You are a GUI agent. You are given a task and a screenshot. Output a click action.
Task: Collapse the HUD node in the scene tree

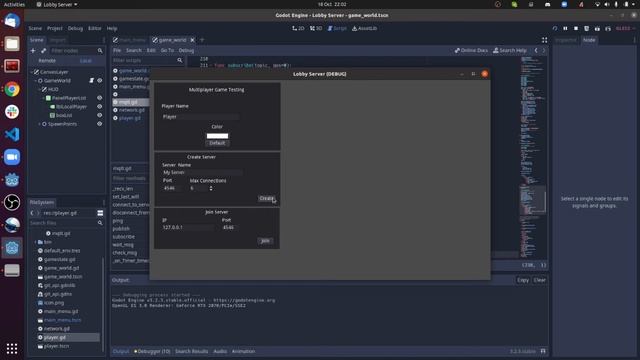coord(40,89)
